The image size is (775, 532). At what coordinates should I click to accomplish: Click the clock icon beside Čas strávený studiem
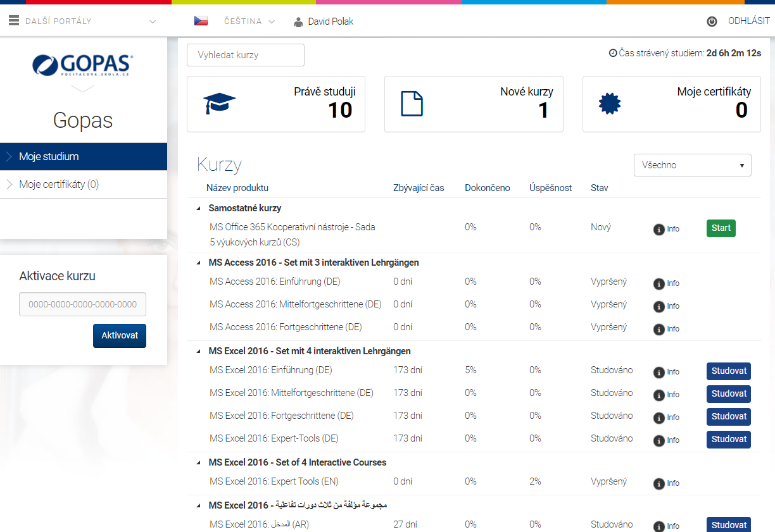613,53
